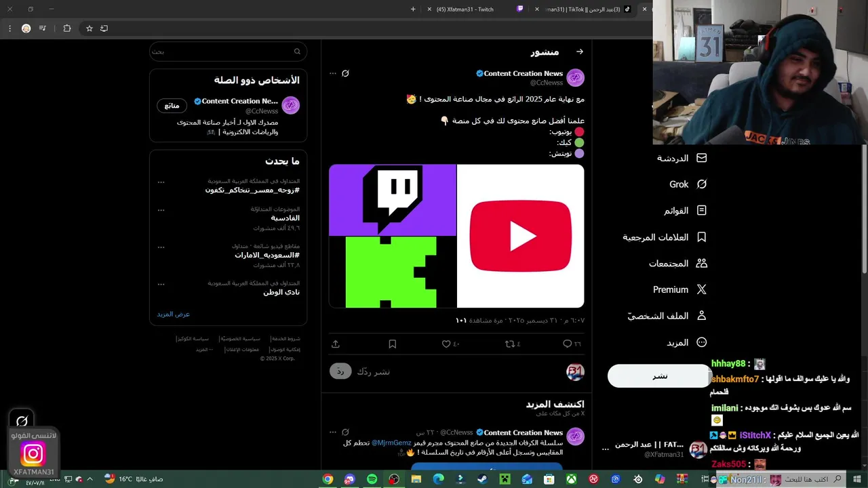This screenshot has height=488, width=868.
Task: Click the media control icon in browser toolbar
Action: [x=43, y=28]
